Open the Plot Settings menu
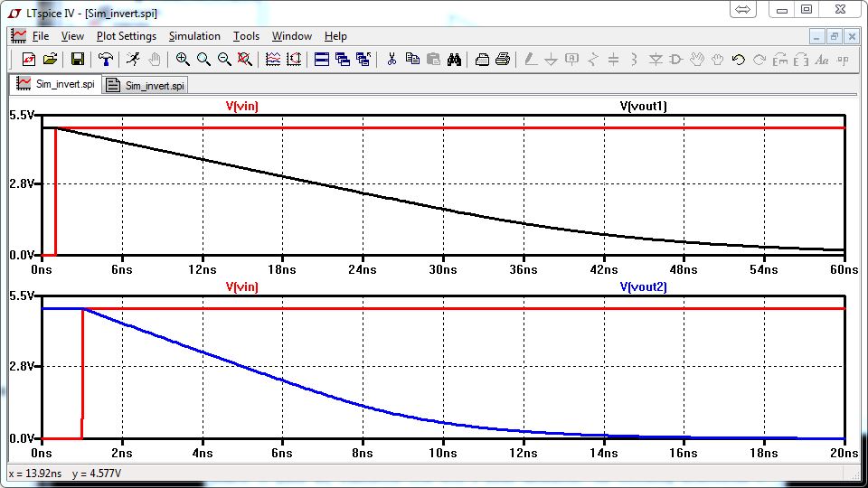Screen dimensions: 868x488 (126, 36)
